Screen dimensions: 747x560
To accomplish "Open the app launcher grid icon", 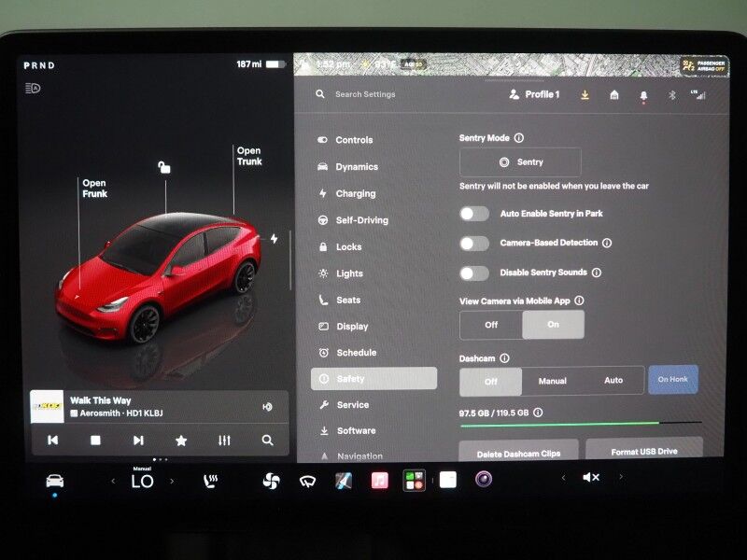I will tap(414, 480).
